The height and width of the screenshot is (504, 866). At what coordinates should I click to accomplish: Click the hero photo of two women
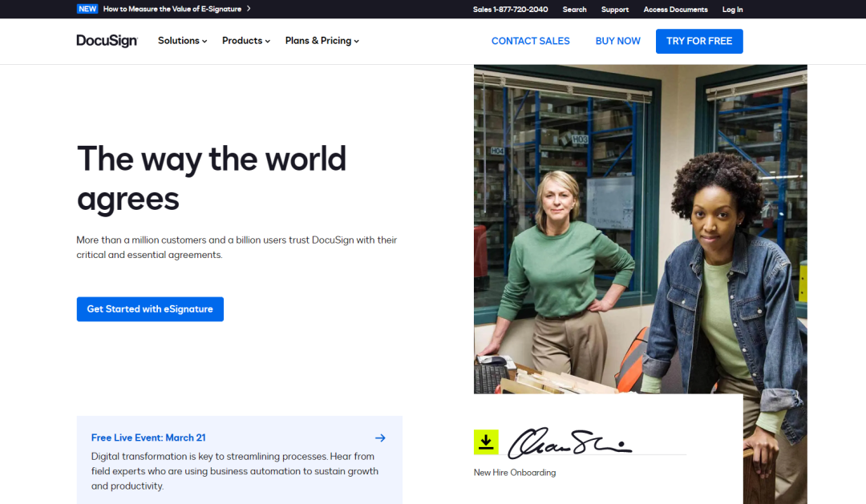tap(641, 229)
